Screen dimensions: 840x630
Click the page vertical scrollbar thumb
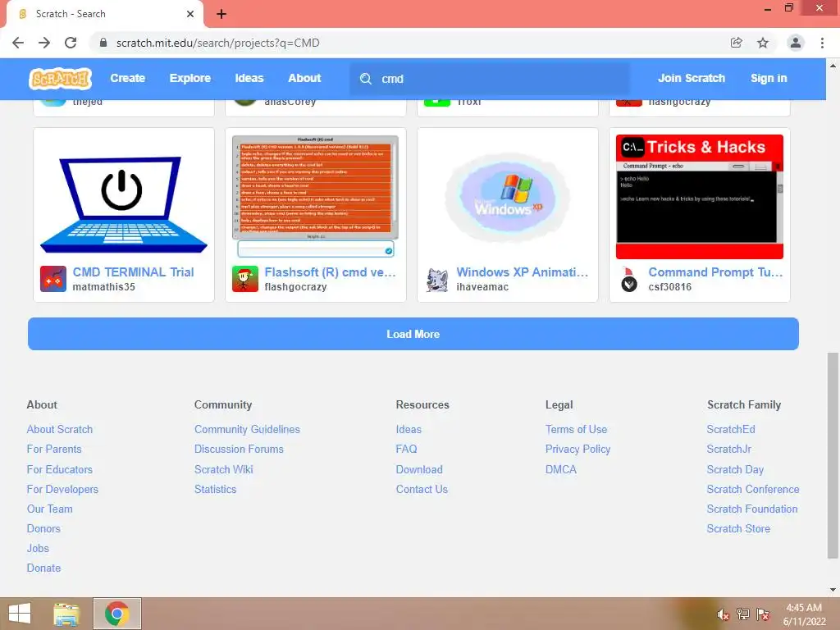pos(832,455)
